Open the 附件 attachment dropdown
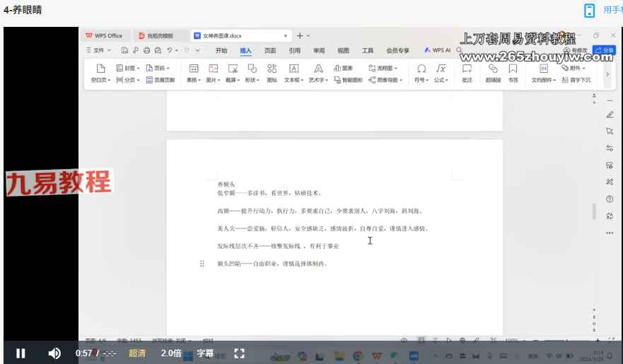This screenshot has height=364, width=623. 573,69
